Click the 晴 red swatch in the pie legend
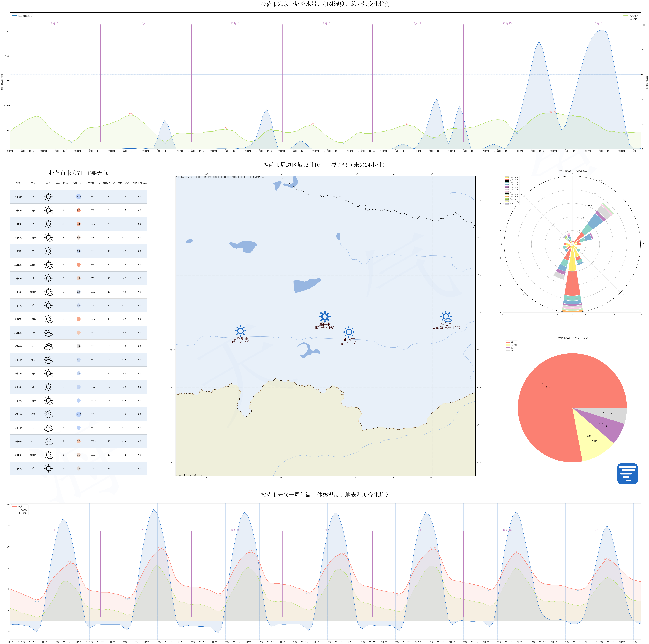Image resolution: width=649 pixels, height=644 pixels. pyautogui.click(x=508, y=342)
